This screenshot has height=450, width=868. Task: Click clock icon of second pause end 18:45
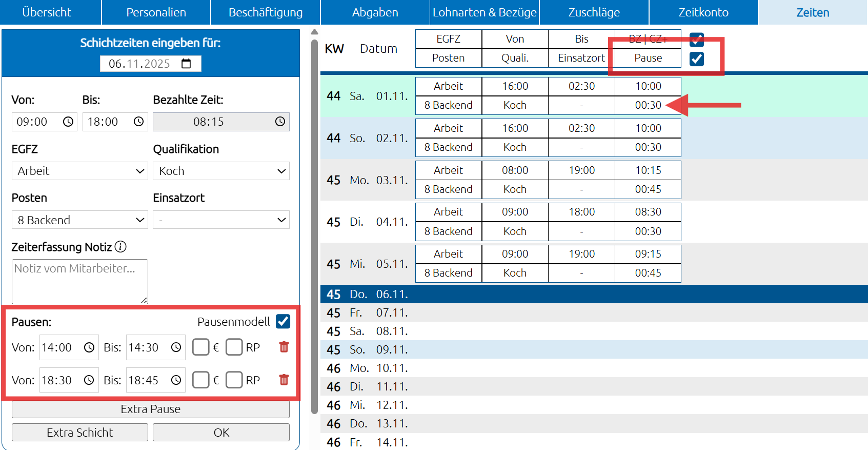(176, 380)
